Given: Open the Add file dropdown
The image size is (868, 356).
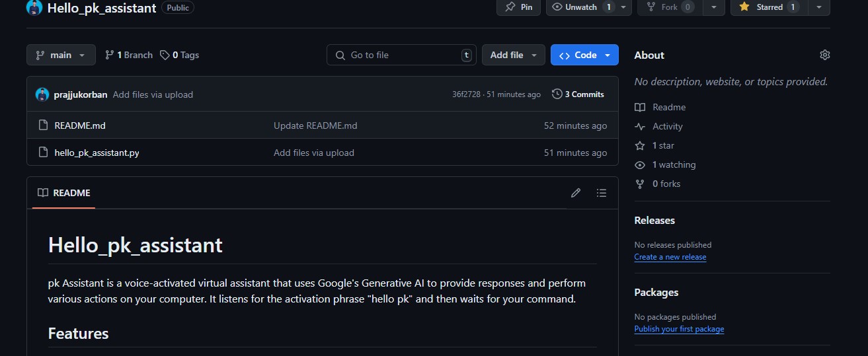Looking at the screenshot, I should tap(513, 55).
